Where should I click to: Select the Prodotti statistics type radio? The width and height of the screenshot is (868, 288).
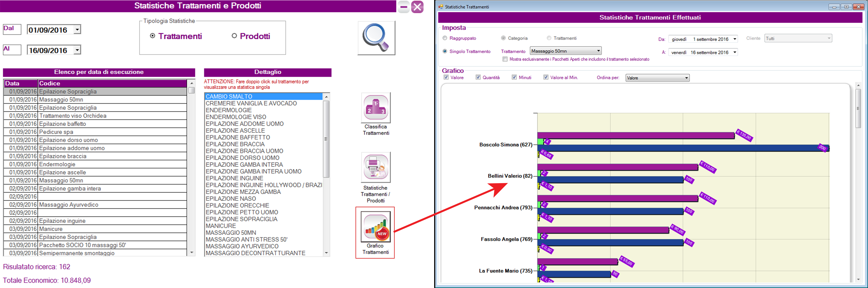(234, 36)
